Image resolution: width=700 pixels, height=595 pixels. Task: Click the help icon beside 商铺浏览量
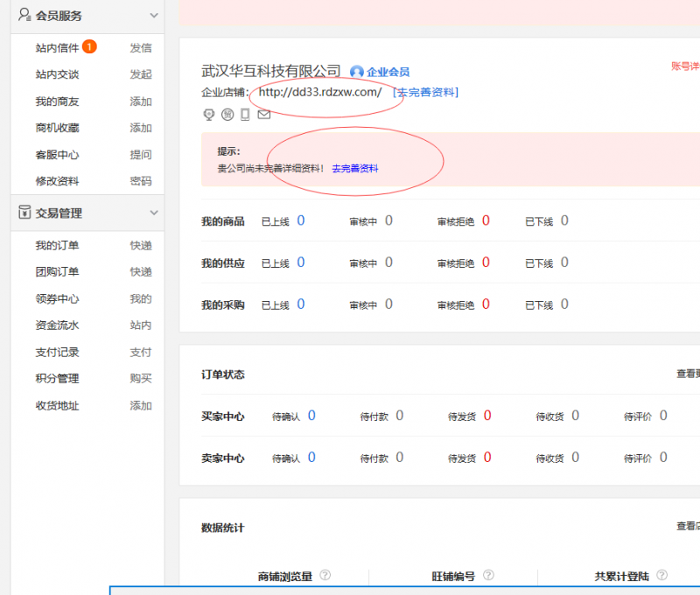click(325, 575)
